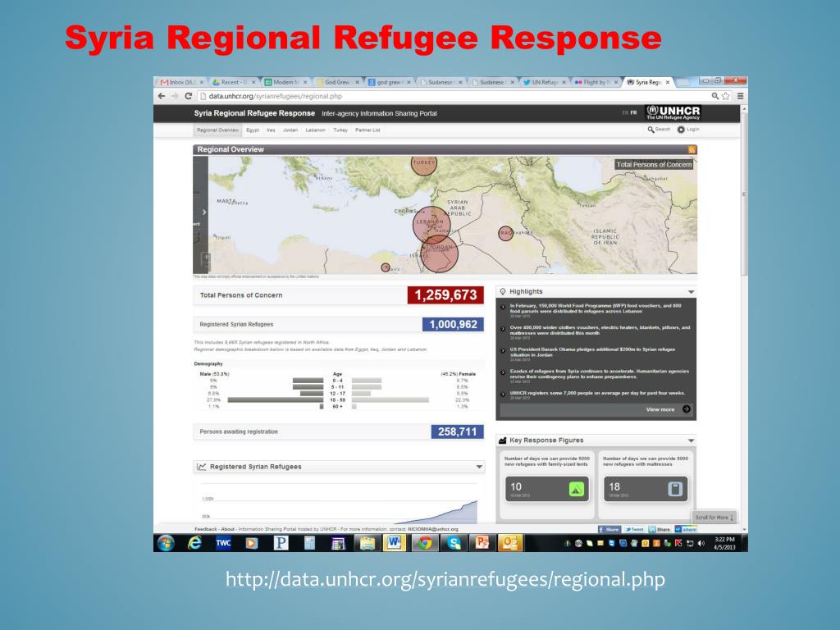
Task: Collapse the Highlights panel arrow
Action: click(x=691, y=292)
